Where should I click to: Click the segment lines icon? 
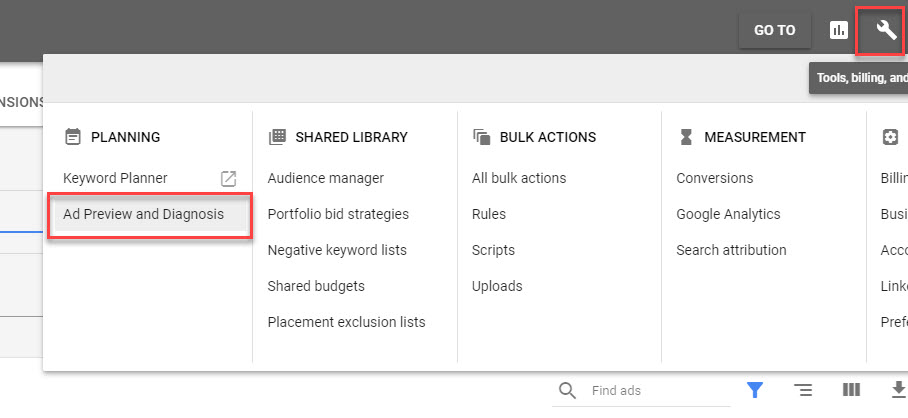(x=803, y=390)
